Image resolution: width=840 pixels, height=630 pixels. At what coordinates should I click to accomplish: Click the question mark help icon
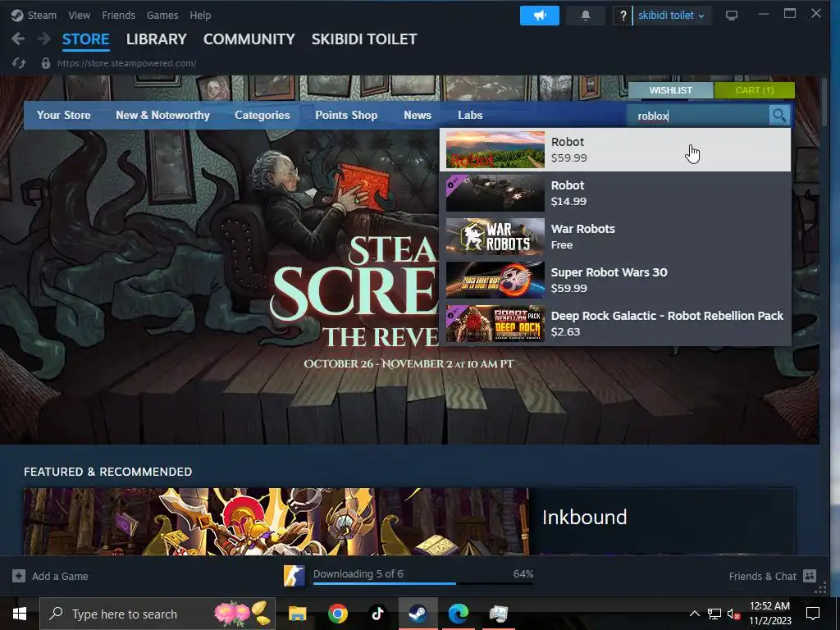tap(623, 16)
